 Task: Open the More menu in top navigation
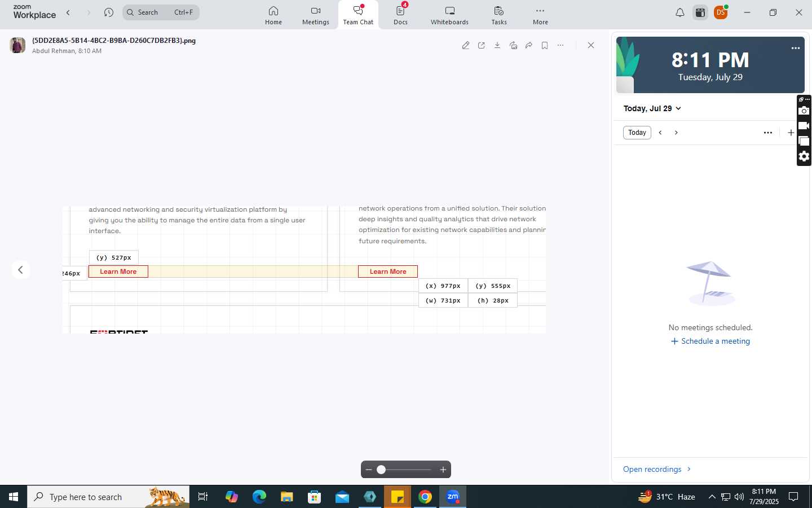(x=540, y=15)
